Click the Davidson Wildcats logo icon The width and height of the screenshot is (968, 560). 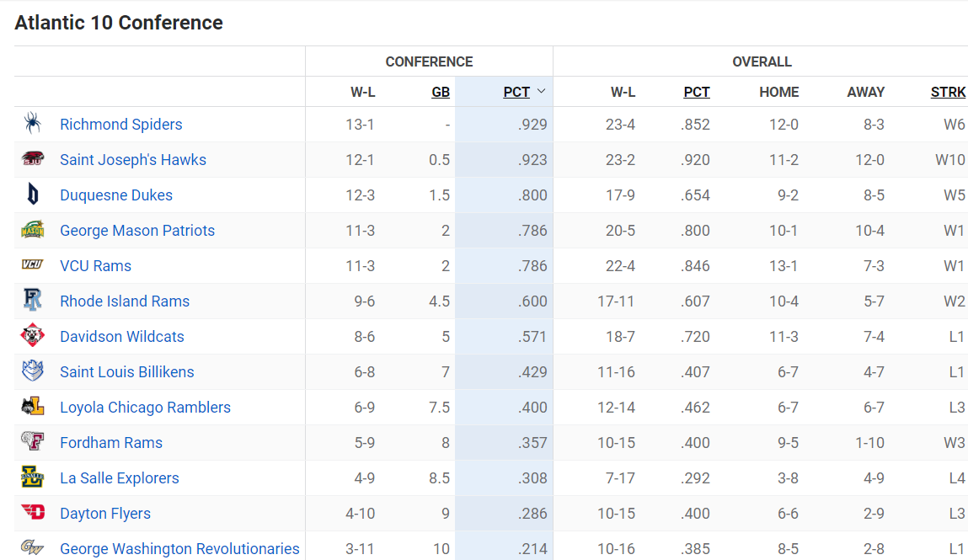32,336
